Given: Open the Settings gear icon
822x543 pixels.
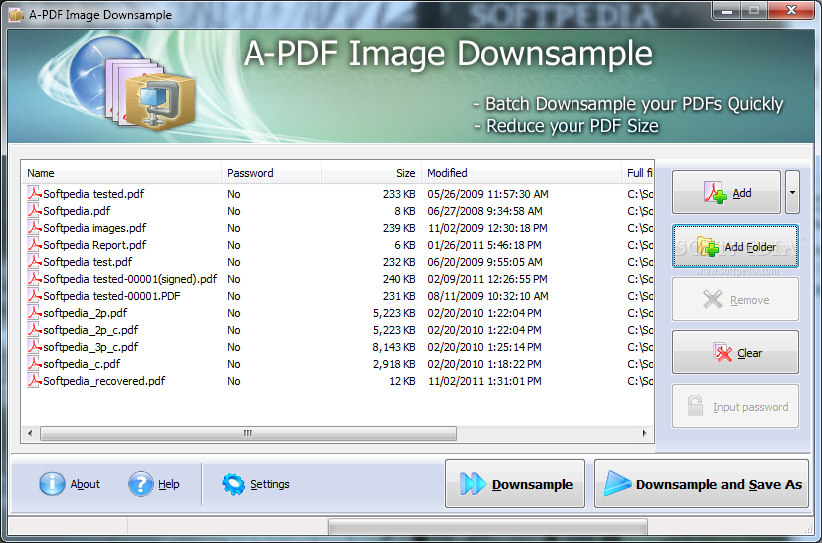Looking at the screenshot, I should (x=233, y=484).
